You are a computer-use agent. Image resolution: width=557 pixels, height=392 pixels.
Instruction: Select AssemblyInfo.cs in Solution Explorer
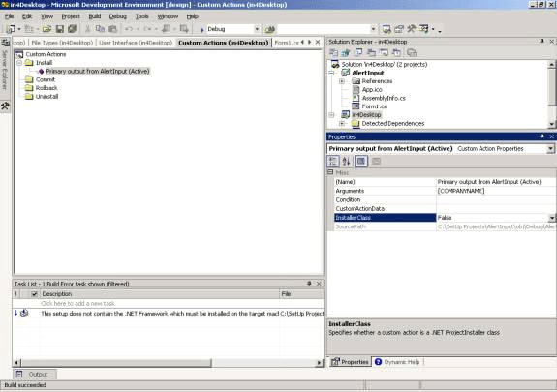tap(384, 98)
